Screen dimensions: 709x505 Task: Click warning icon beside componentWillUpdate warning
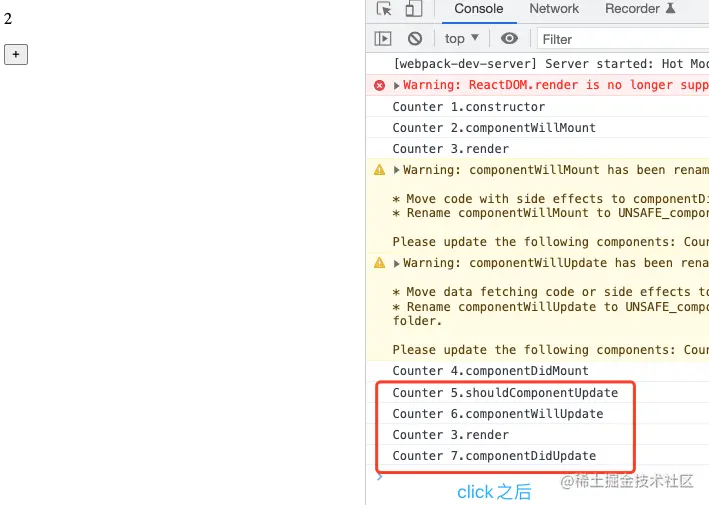(379, 263)
